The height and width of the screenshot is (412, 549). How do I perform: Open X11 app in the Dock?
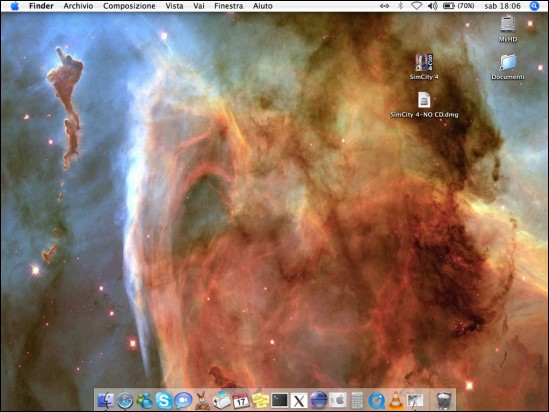tap(299, 400)
